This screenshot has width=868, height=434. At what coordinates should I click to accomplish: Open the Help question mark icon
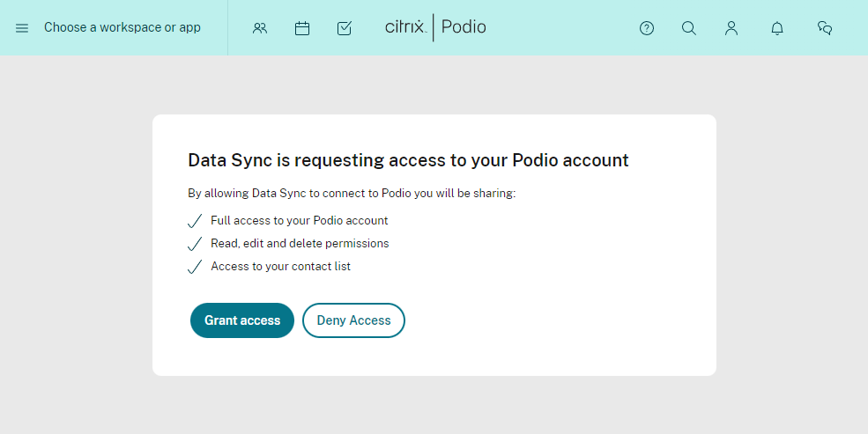click(647, 28)
